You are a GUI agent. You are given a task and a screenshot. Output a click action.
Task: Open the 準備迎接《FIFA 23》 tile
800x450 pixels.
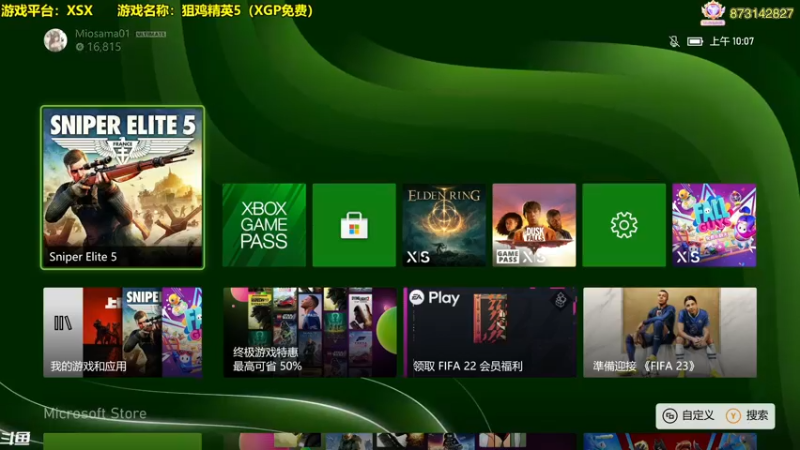670,333
